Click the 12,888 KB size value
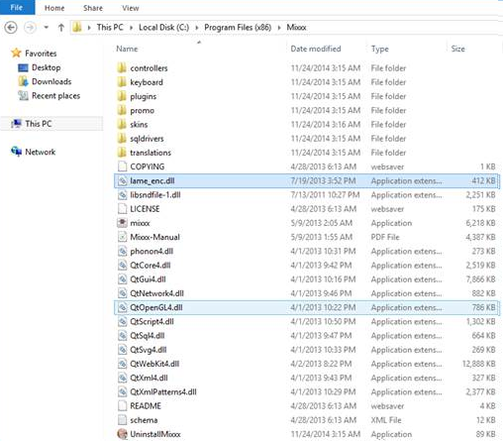This screenshot has height=441, width=504. 478,364
